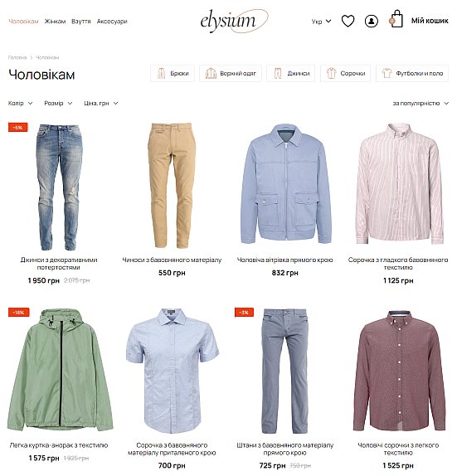
Task: Go to Головна breadcrumb link
Action: [x=17, y=57]
